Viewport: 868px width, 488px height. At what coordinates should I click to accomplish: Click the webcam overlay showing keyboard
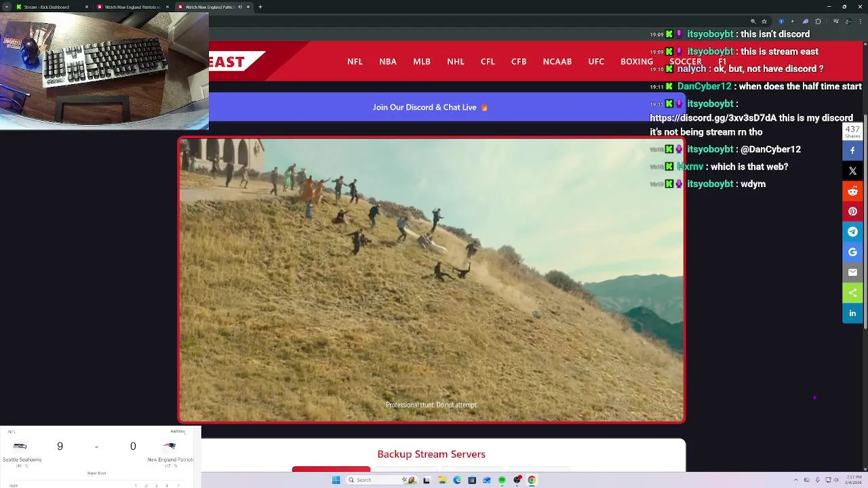point(104,71)
